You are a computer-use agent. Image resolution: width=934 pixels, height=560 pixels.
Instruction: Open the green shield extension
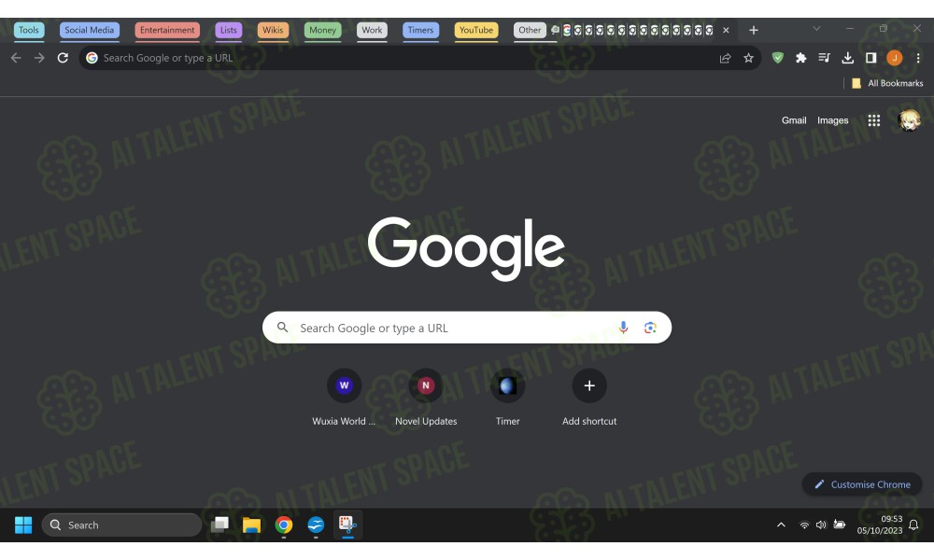[777, 58]
